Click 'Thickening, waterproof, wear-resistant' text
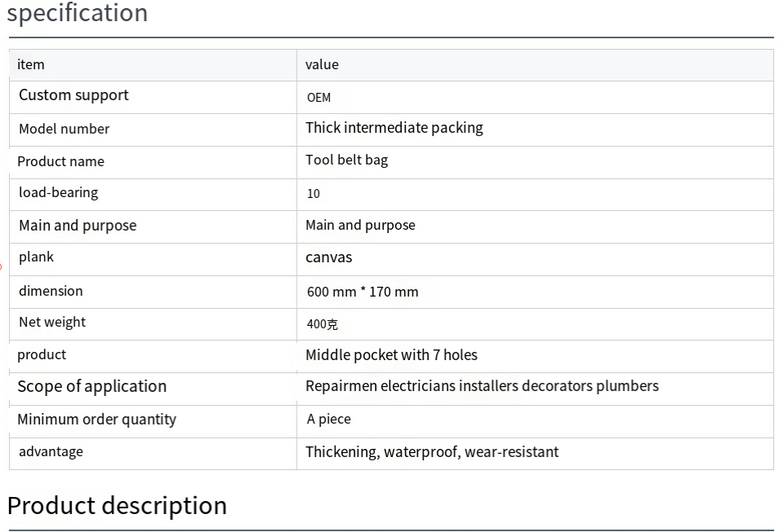 [432, 452]
